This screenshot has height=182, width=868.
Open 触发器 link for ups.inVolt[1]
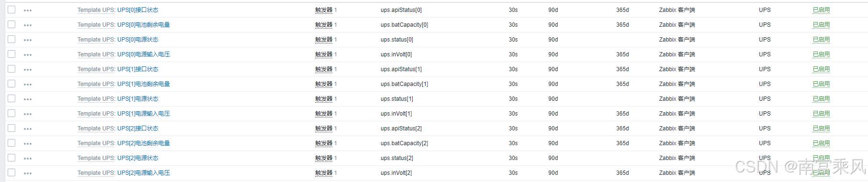tap(324, 114)
